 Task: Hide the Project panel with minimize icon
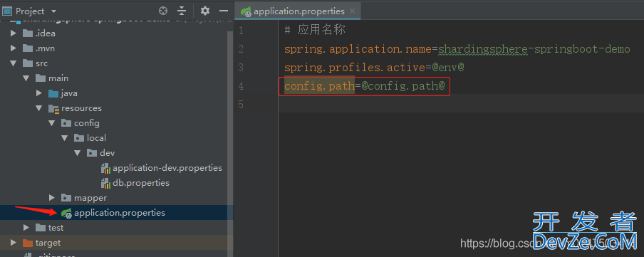224,11
